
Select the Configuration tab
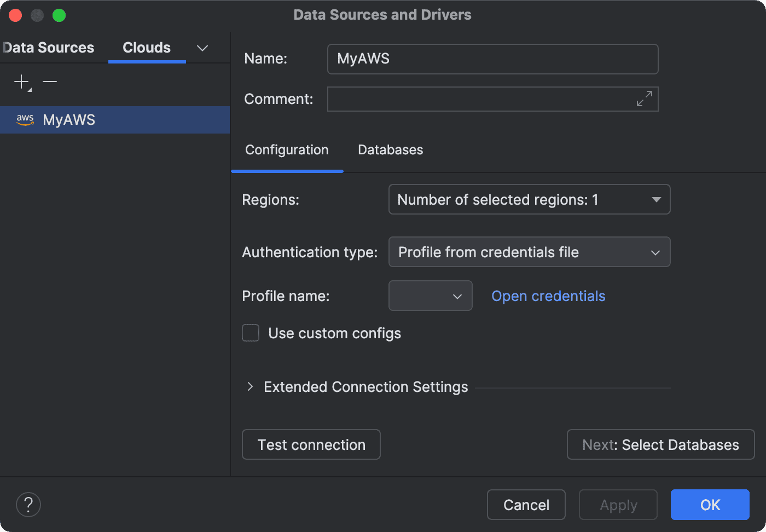287,150
